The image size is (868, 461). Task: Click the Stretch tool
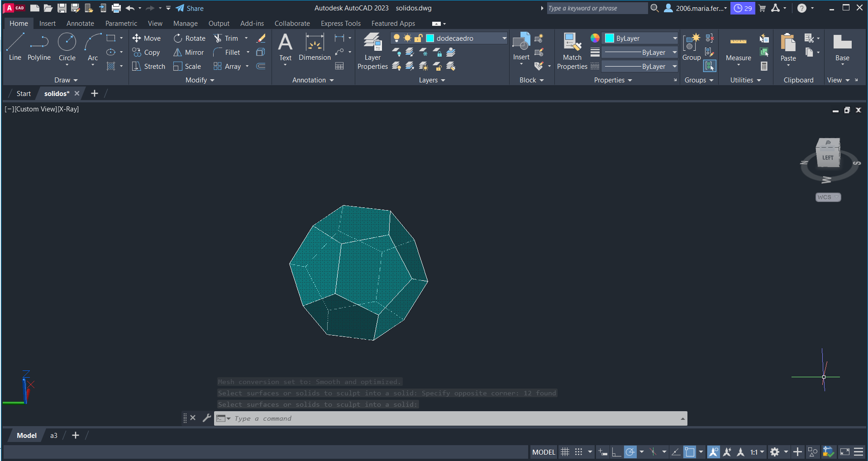(x=148, y=67)
